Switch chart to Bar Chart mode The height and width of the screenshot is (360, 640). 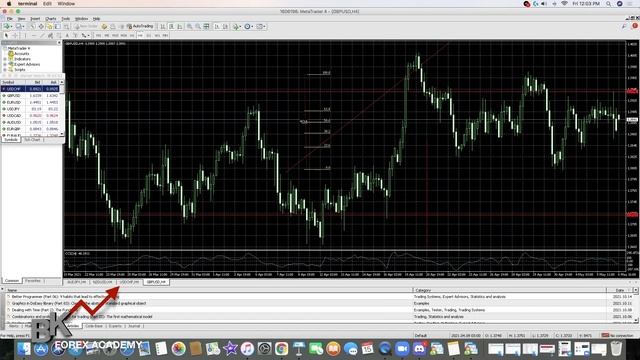162,26
